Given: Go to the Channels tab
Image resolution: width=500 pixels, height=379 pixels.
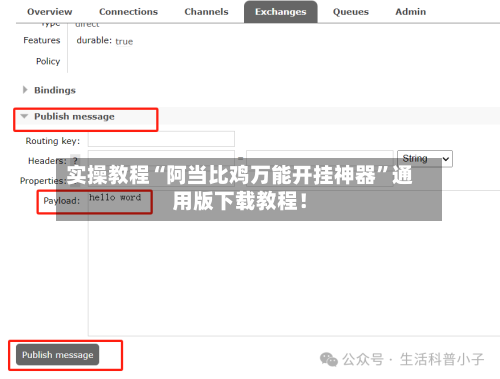Looking at the screenshot, I should [x=206, y=12].
